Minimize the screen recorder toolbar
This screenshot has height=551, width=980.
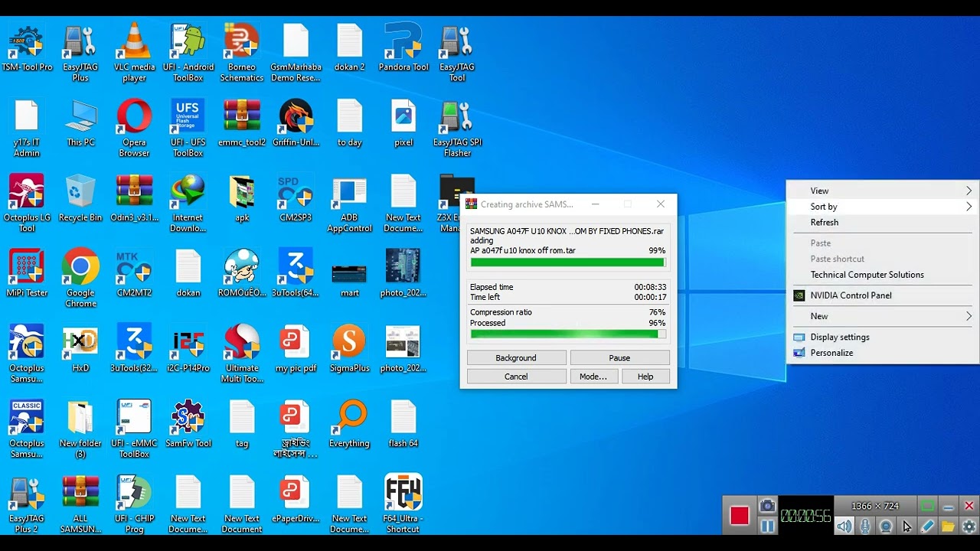point(948,507)
